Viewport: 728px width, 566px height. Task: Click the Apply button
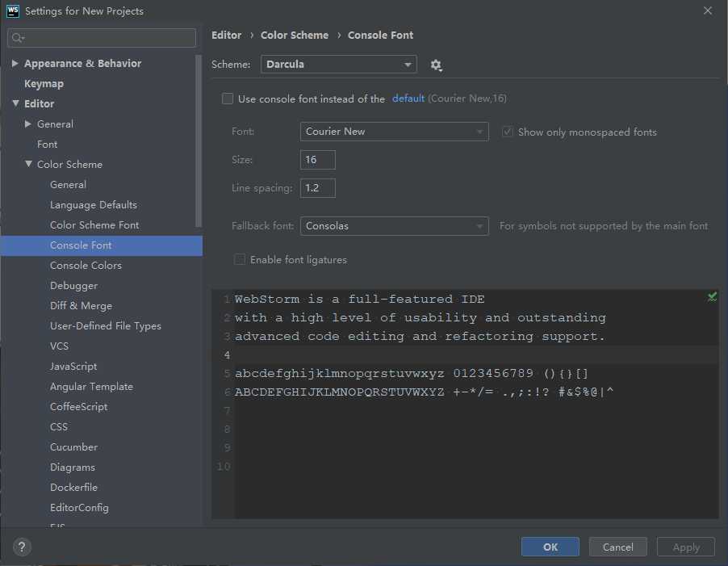pos(686,547)
